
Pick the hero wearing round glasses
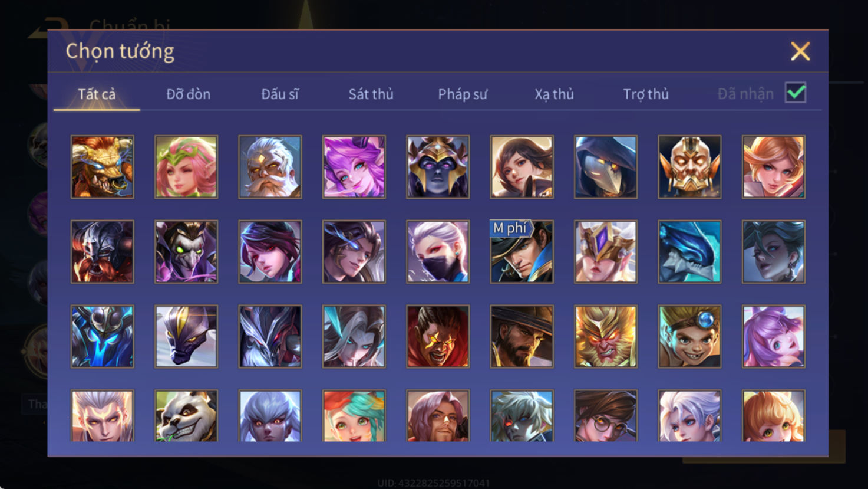[x=606, y=416]
